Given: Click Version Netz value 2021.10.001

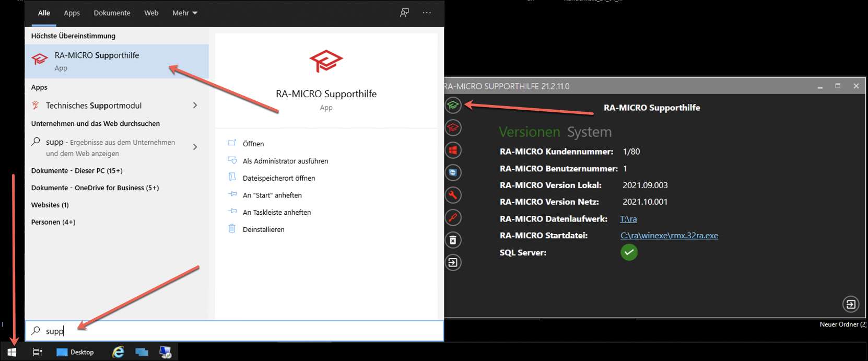Looking at the screenshot, I should click(x=645, y=202).
